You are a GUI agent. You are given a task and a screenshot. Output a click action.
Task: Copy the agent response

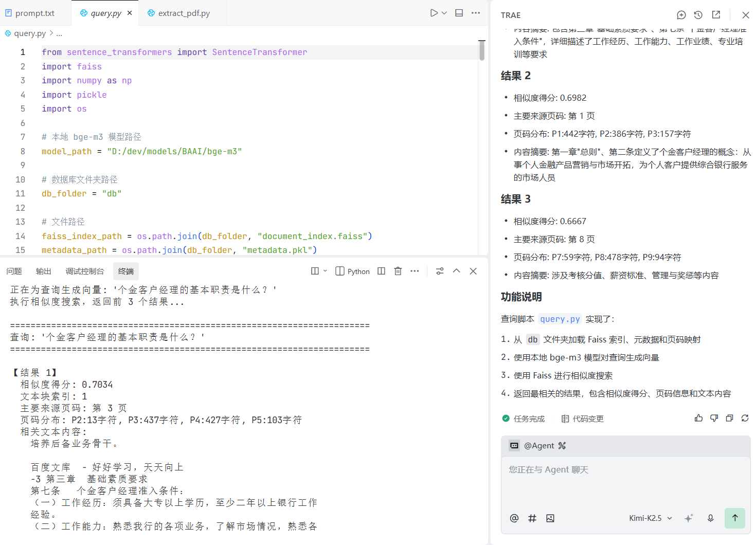tap(729, 418)
